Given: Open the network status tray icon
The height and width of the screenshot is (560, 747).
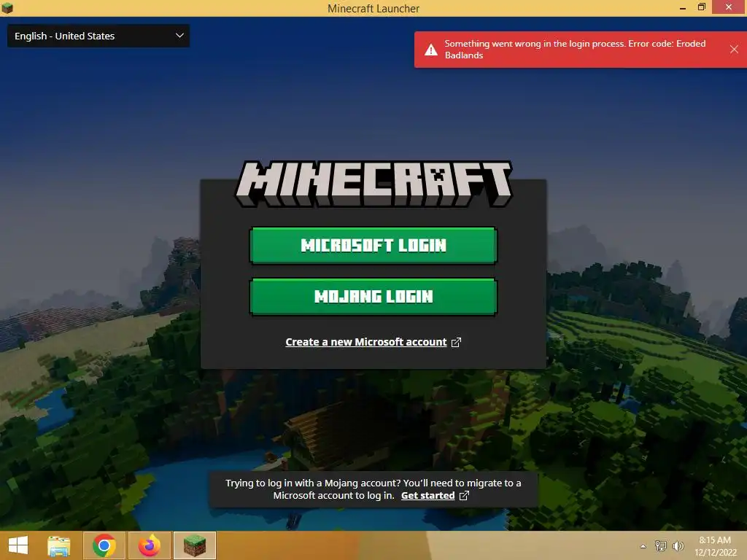Looking at the screenshot, I should point(661,545).
